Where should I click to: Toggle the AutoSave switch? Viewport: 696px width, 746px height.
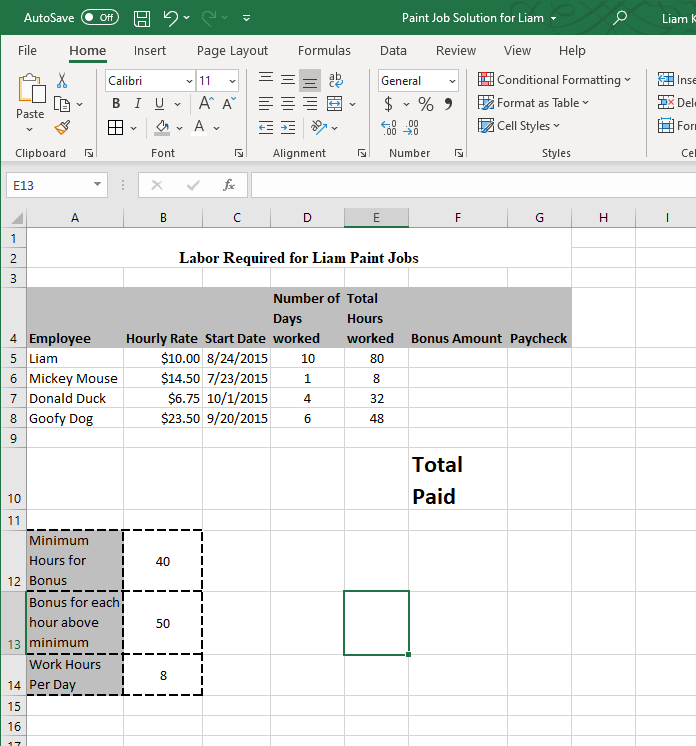[100, 18]
